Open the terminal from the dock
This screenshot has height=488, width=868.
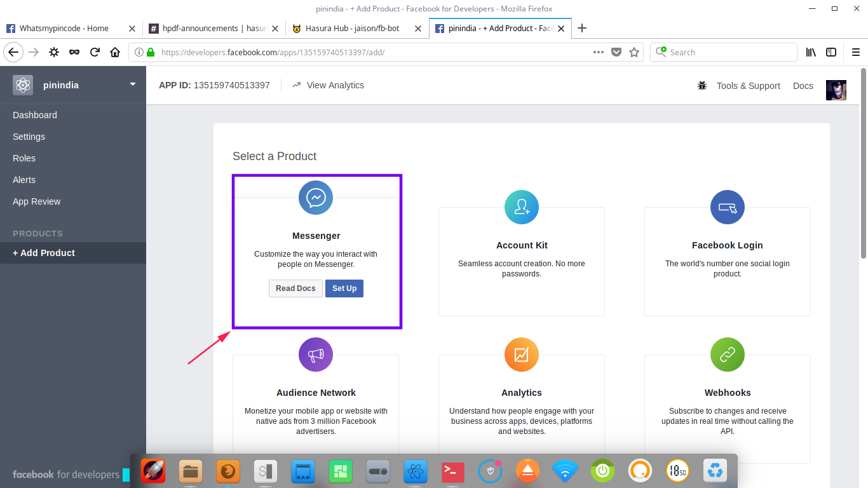tap(453, 471)
